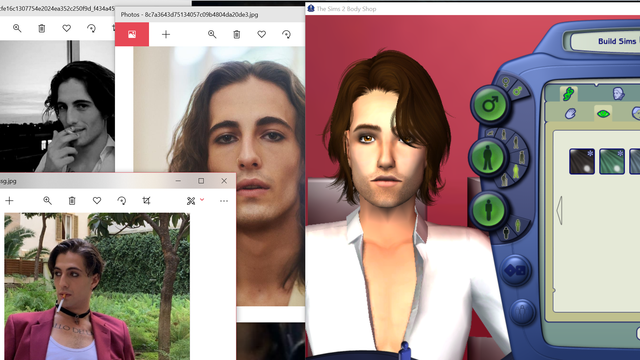Rotate the black-and-white photo top-left

point(91,28)
